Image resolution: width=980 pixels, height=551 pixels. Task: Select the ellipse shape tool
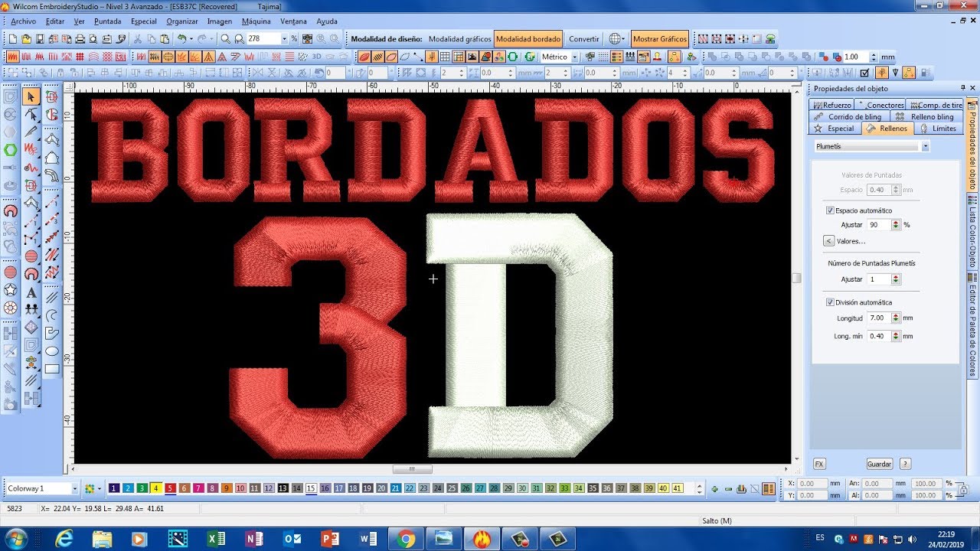pos(51,351)
